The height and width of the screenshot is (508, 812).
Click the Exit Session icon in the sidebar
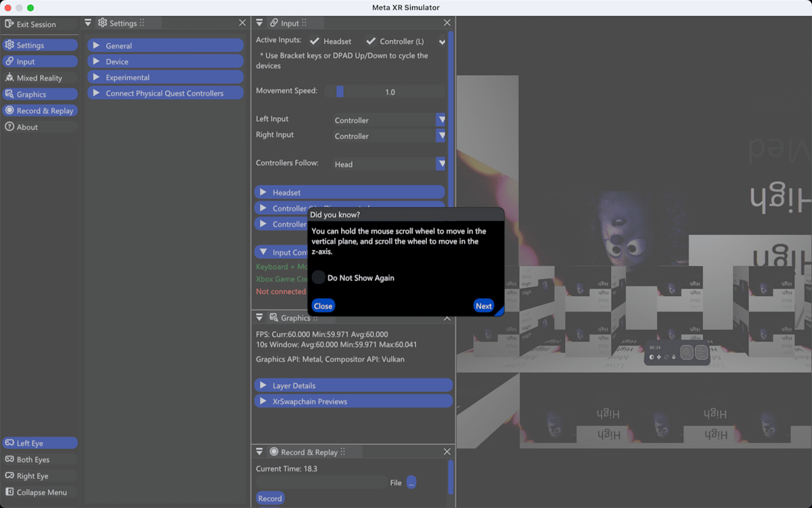(9, 24)
